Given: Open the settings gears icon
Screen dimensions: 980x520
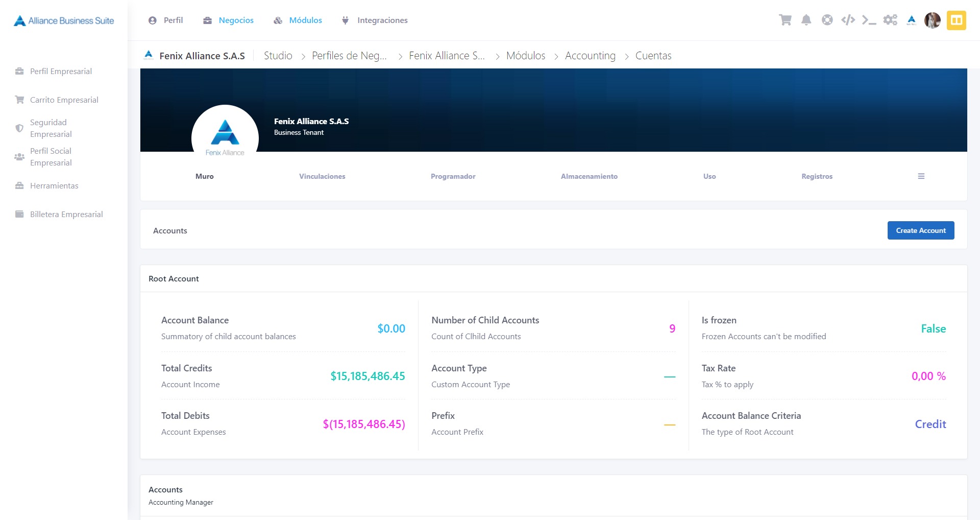Looking at the screenshot, I should [890, 20].
